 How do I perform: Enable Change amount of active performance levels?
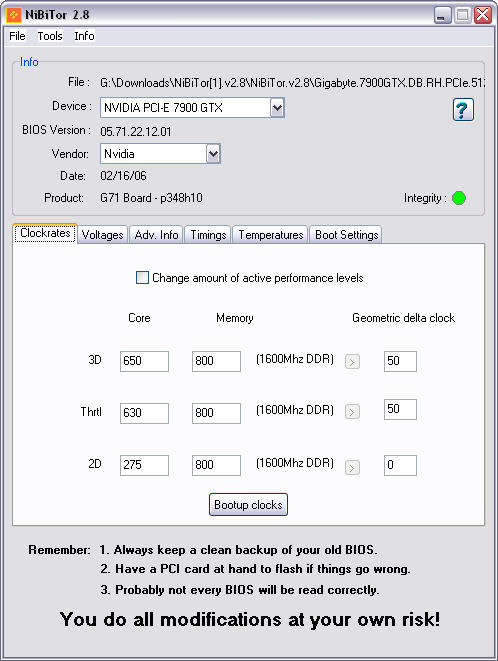tap(142, 278)
